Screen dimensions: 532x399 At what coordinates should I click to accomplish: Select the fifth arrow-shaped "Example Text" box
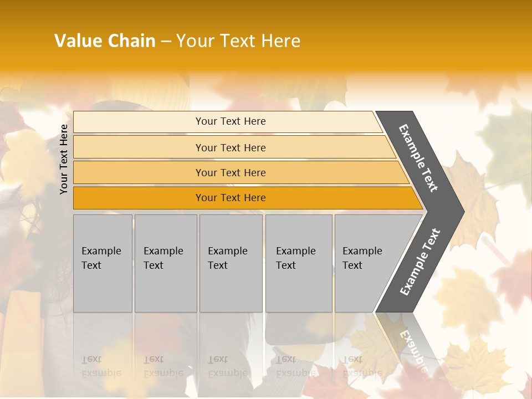369,263
